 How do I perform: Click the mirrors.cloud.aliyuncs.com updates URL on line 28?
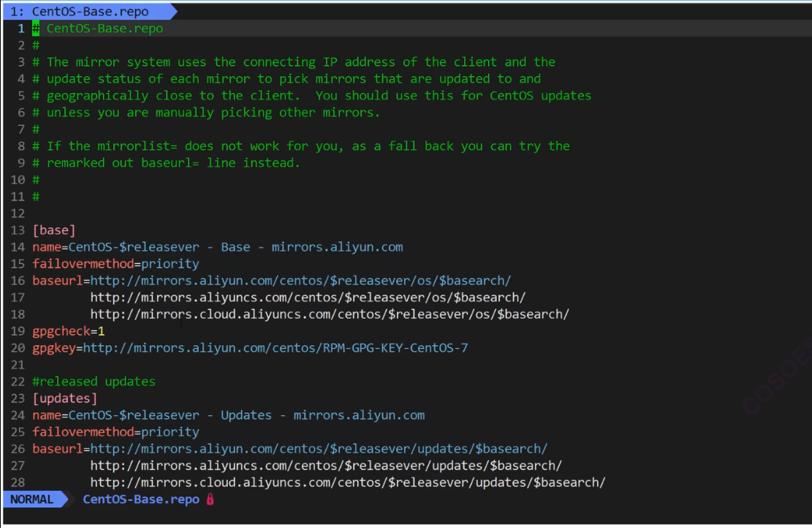347,483
